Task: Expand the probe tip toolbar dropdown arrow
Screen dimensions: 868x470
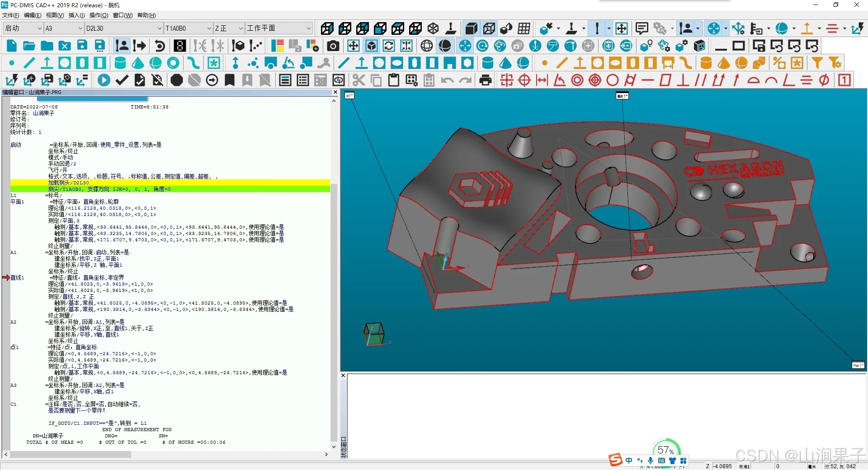Action: pos(609,28)
